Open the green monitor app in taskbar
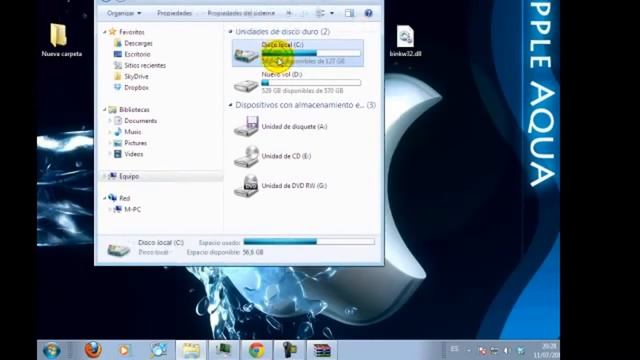 coord(223,350)
